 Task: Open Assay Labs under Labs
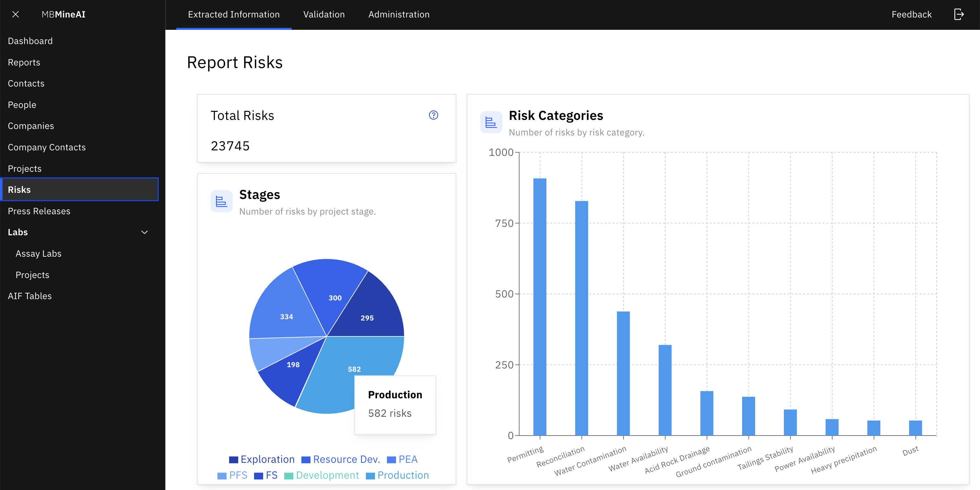tap(38, 253)
